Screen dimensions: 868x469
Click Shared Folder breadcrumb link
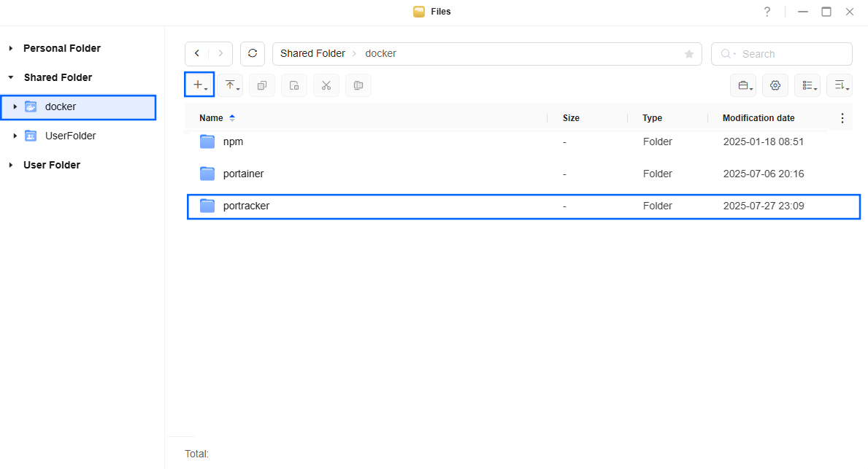click(x=312, y=54)
